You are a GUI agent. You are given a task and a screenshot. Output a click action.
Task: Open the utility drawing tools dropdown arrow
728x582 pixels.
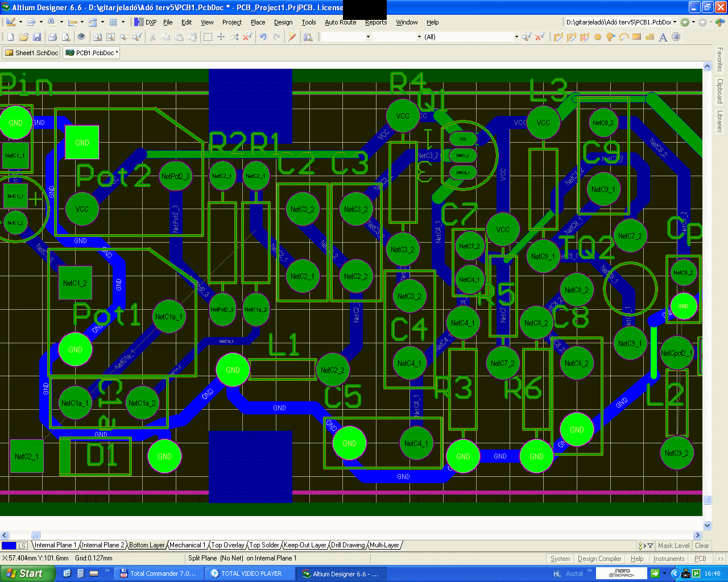[20, 22]
